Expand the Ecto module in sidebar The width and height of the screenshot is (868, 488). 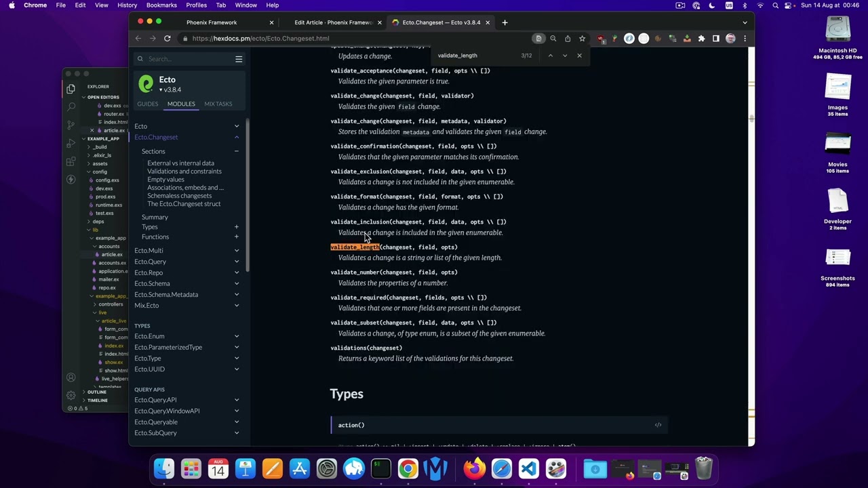(x=237, y=126)
